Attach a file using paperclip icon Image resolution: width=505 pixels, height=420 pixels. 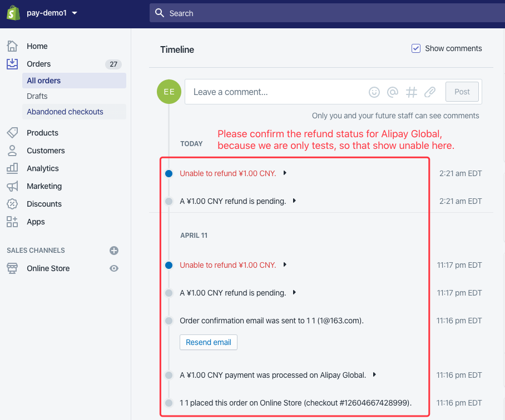[429, 92]
